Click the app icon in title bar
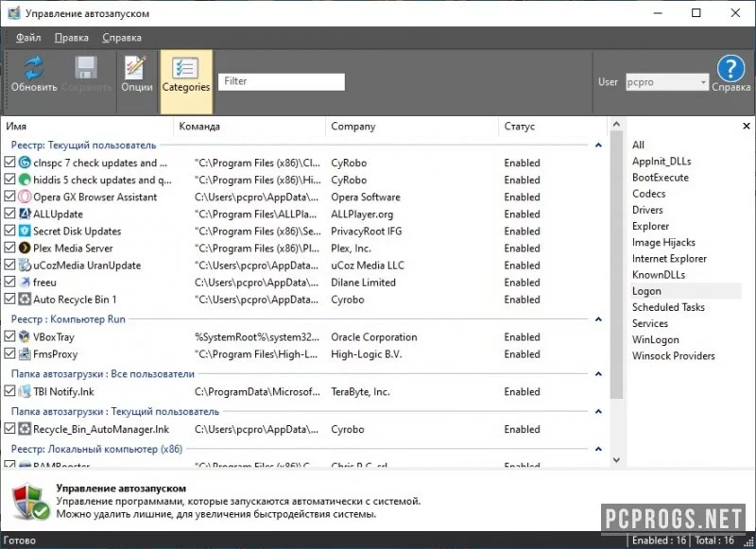 pyautogui.click(x=13, y=13)
